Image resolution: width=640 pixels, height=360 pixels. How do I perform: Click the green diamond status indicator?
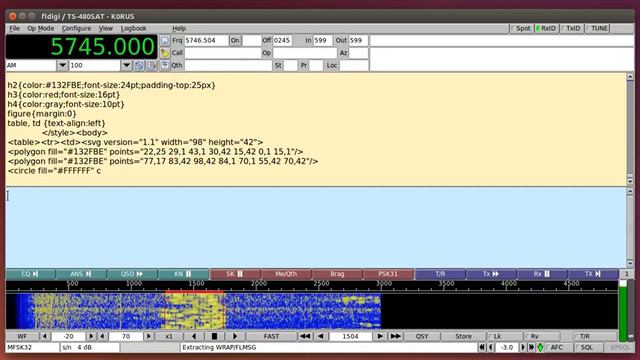tap(540, 347)
